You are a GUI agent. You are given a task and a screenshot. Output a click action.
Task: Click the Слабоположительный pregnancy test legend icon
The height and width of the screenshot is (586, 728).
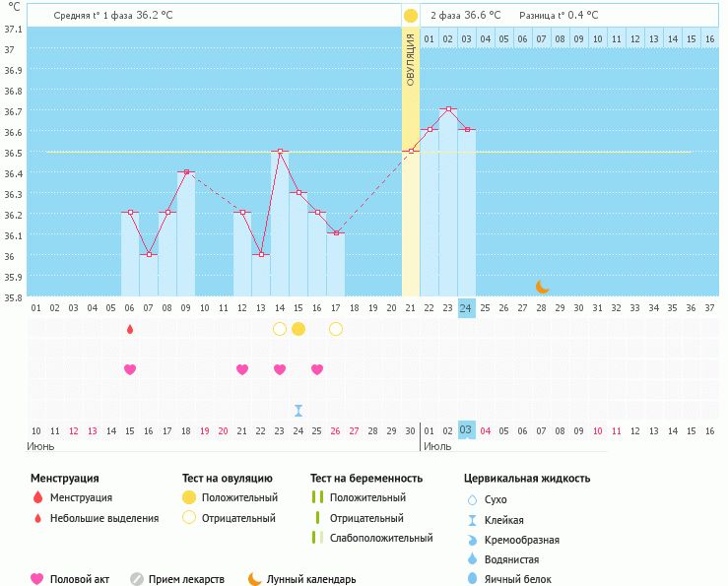coord(317,538)
